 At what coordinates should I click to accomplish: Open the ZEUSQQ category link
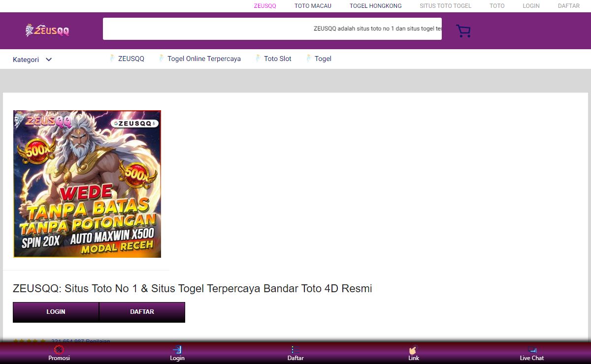[127, 59]
